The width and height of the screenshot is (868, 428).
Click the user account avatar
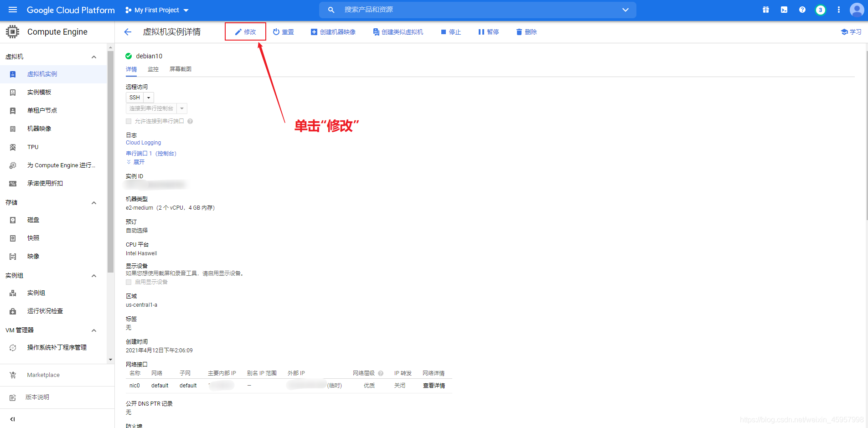(x=857, y=10)
